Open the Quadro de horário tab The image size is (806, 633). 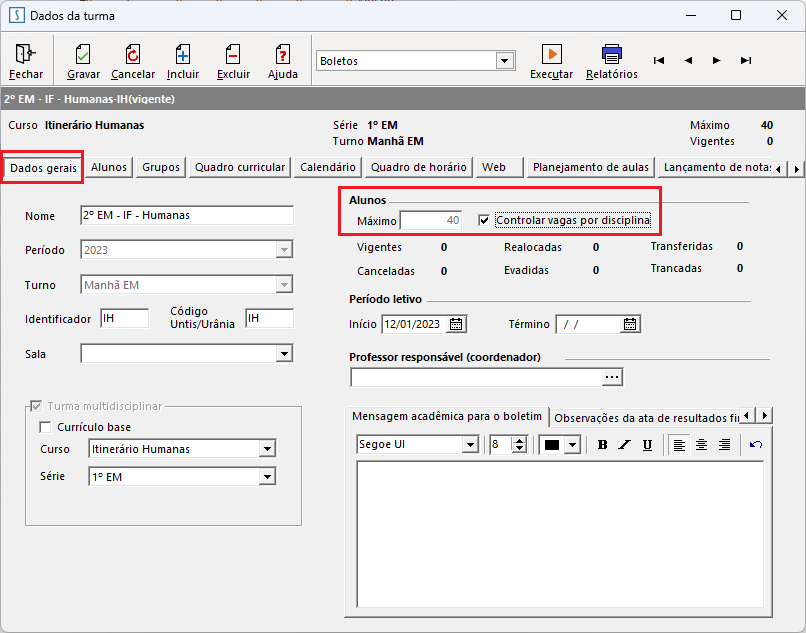click(419, 168)
